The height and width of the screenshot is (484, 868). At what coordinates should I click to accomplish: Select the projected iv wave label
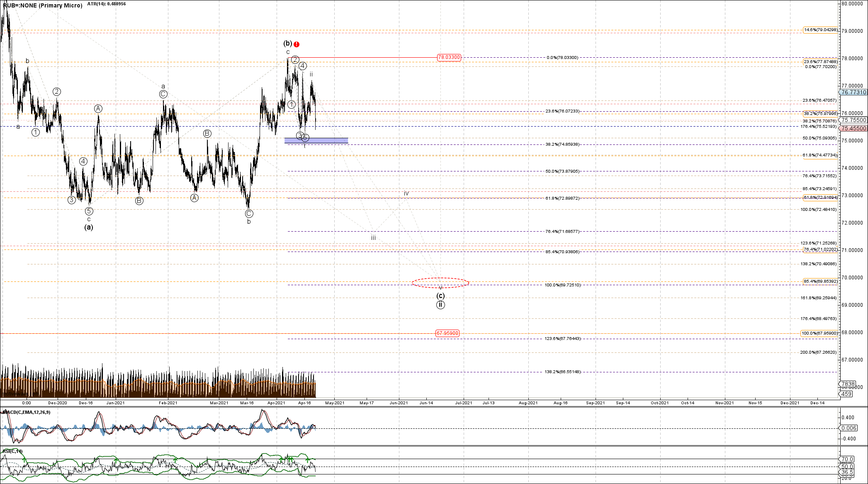click(x=406, y=193)
